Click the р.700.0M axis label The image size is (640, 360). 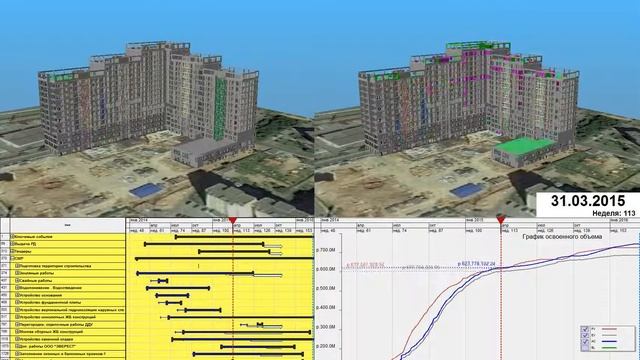click(326, 250)
